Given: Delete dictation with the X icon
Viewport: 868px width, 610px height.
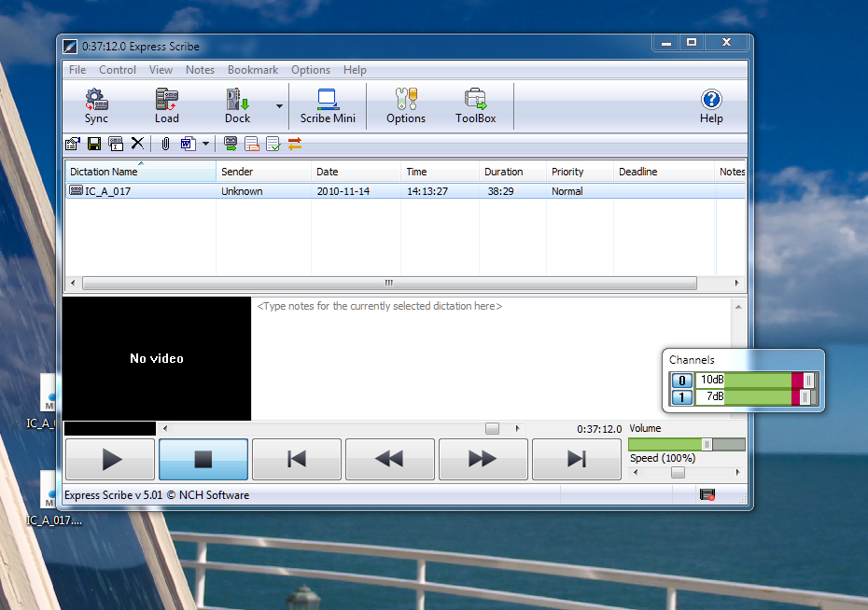Looking at the screenshot, I should click(x=137, y=144).
